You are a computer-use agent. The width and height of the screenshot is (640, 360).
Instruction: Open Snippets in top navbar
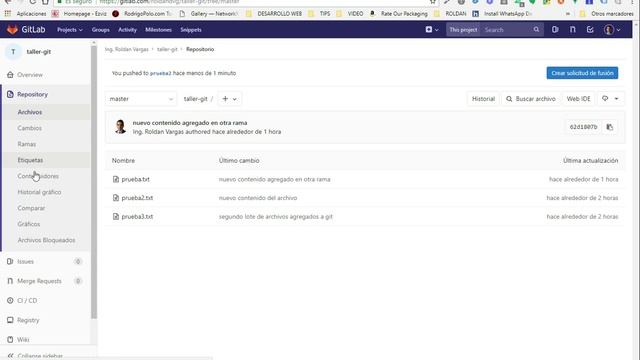pos(191,30)
